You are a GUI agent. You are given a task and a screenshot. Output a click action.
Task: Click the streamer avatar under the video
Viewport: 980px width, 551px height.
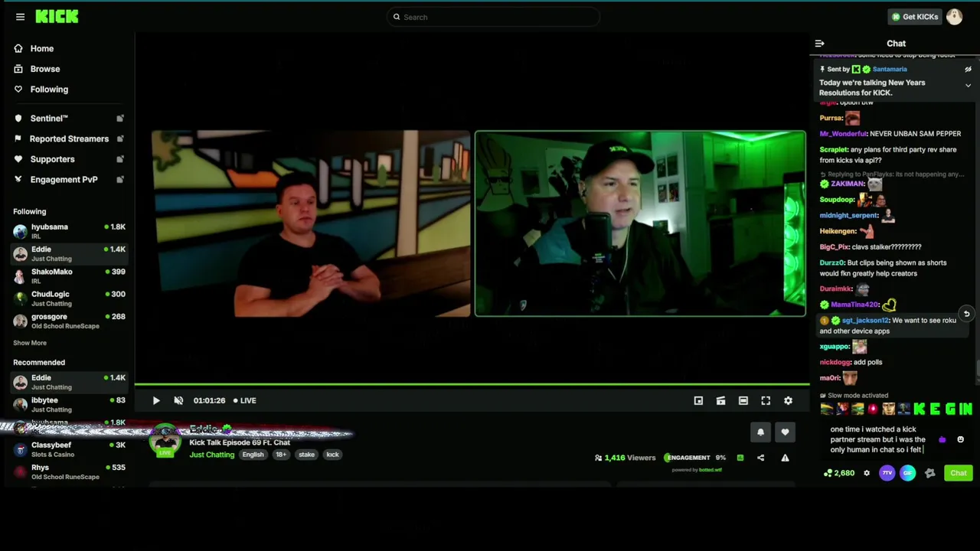point(165,440)
